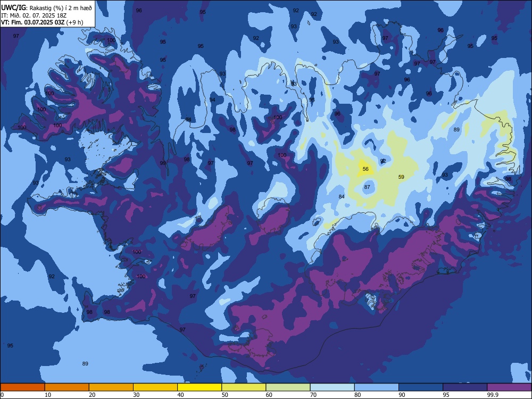The width and height of the screenshot is (532, 399).
Task: Click the orange 10–20 legend swatch
Action: (x=67, y=387)
